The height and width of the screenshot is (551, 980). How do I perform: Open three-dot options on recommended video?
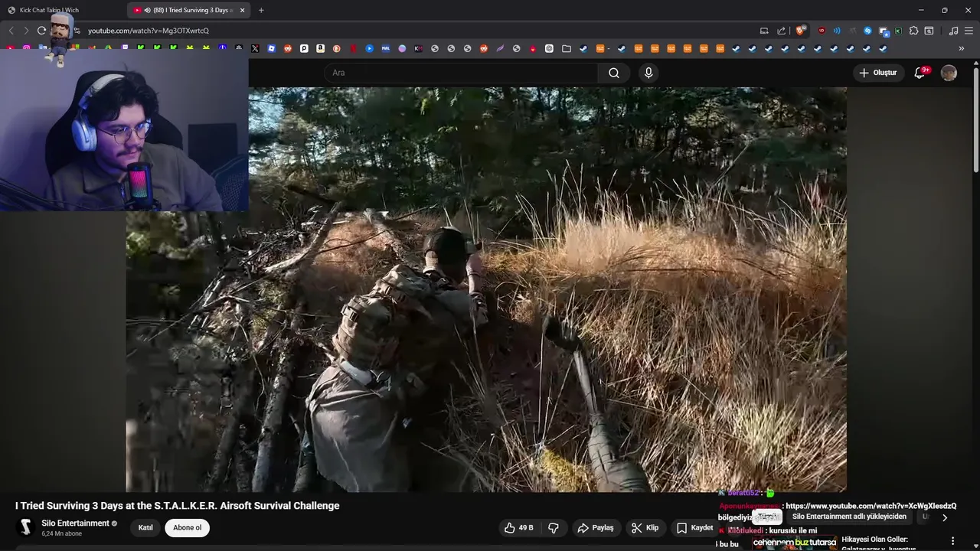click(952, 540)
